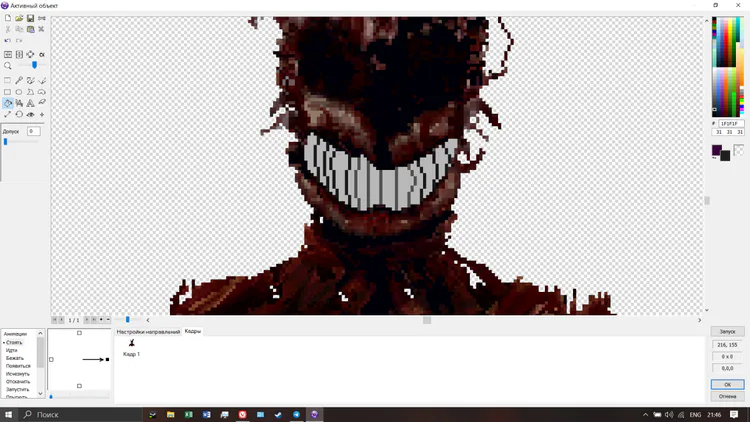Select the right direction filled box
750x422 pixels.
[x=107, y=359]
